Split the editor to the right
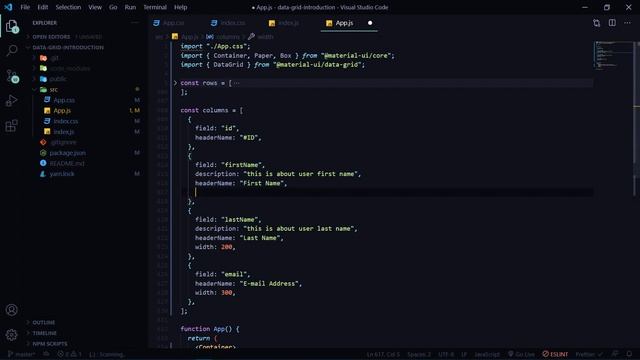 point(612,23)
